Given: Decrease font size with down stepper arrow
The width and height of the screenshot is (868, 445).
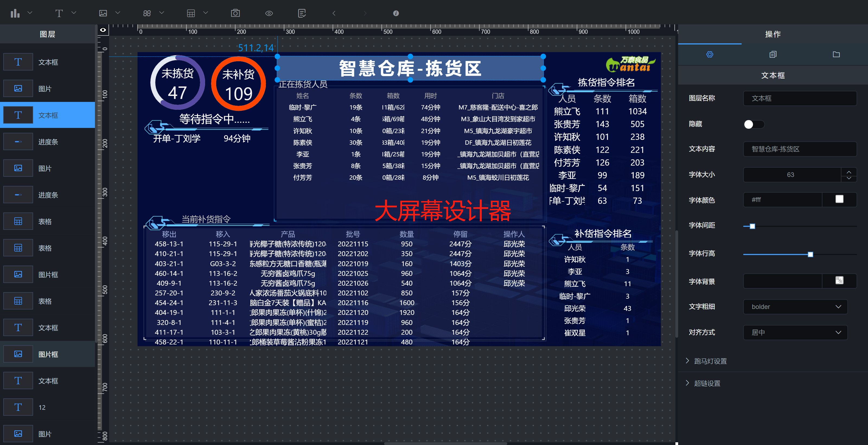Looking at the screenshot, I should pyautogui.click(x=849, y=178).
